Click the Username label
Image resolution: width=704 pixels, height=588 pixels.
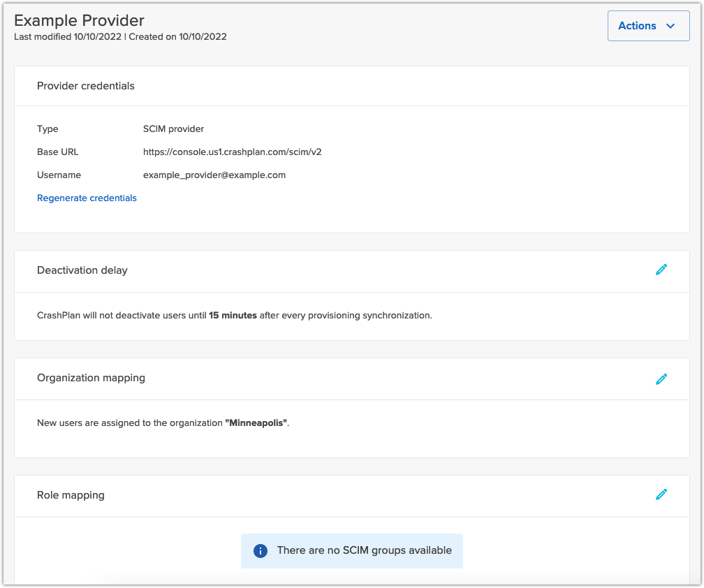click(x=59, y=175)
